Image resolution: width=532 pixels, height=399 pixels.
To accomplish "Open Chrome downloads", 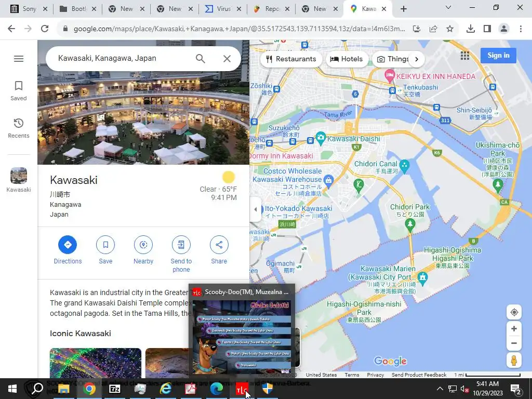I will 470,29.
